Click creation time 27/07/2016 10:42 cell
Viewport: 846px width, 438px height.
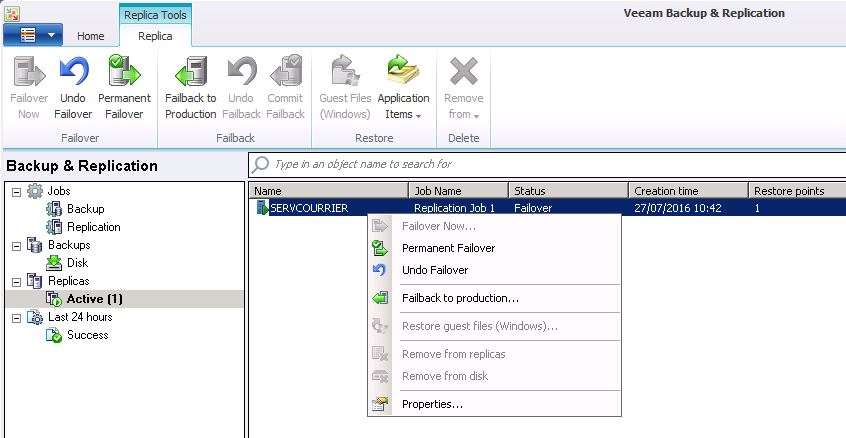tap(678, 208)
